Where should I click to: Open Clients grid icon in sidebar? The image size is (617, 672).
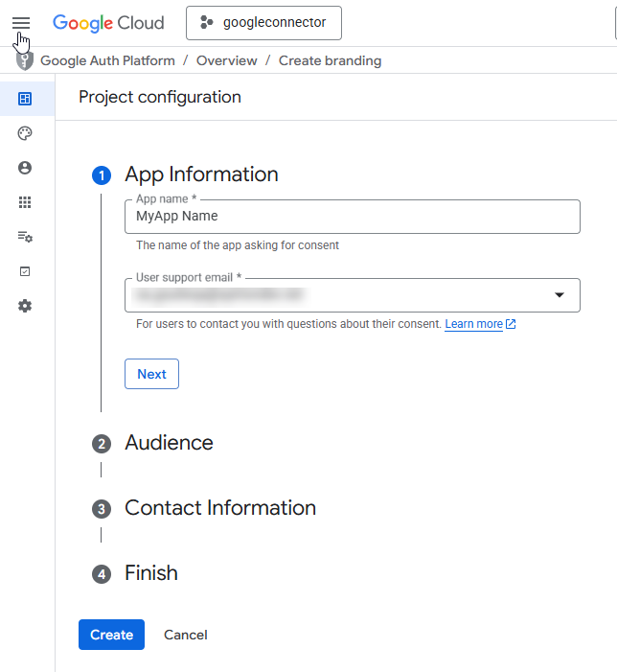[25, 202]
